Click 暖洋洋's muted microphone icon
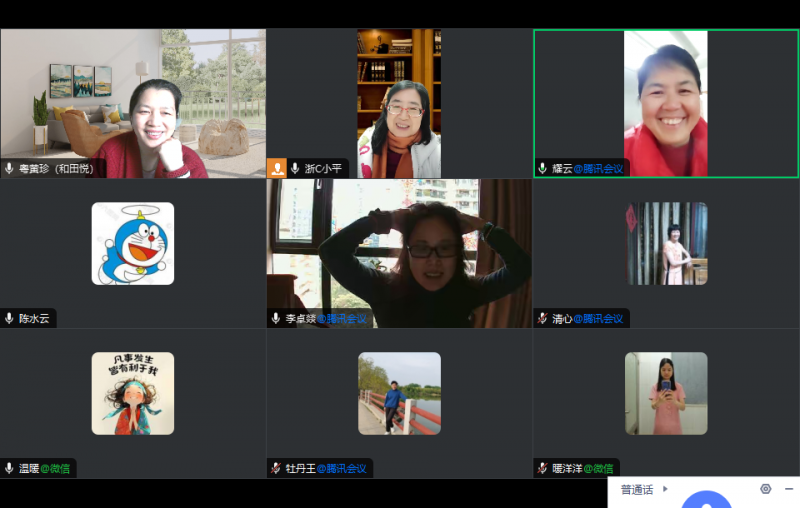The height and width of the screenshot is (508, 800). pos(543,468)
